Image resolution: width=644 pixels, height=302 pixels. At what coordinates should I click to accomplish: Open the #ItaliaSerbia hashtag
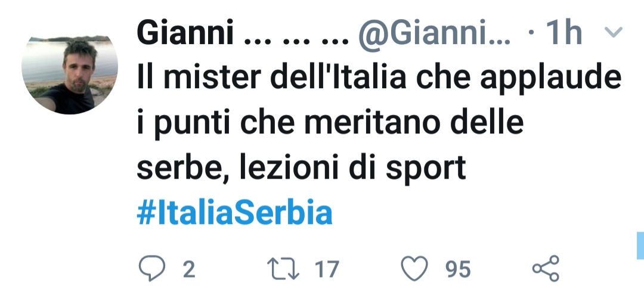tap(234, 213)
